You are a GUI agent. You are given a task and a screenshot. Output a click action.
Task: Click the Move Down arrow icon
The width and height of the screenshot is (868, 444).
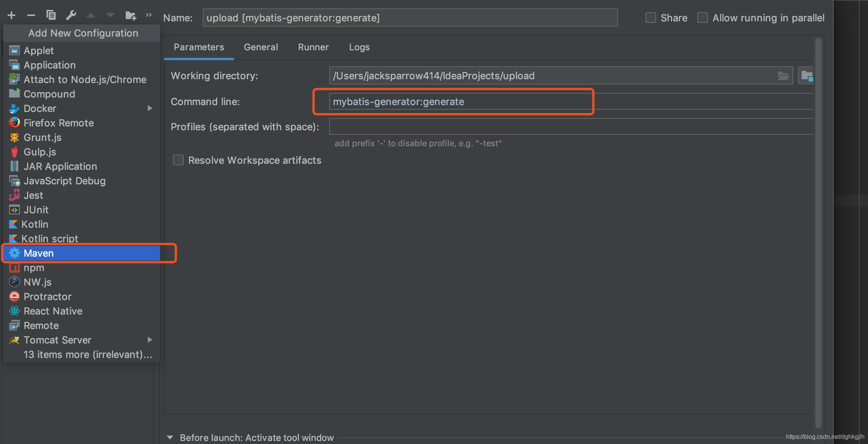pos(111,15)
